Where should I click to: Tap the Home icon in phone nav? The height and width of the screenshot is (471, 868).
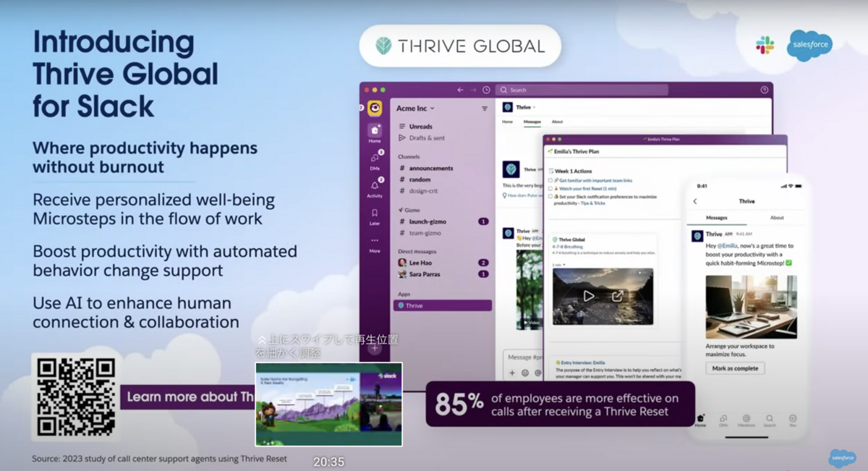pyautogui.click(x=700, y=420)
